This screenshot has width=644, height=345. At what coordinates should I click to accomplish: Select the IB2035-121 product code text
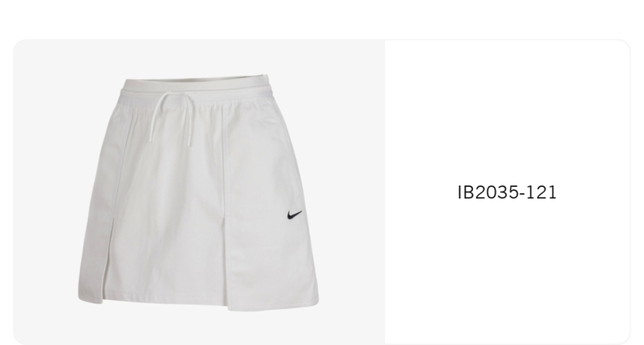[507, 192]
